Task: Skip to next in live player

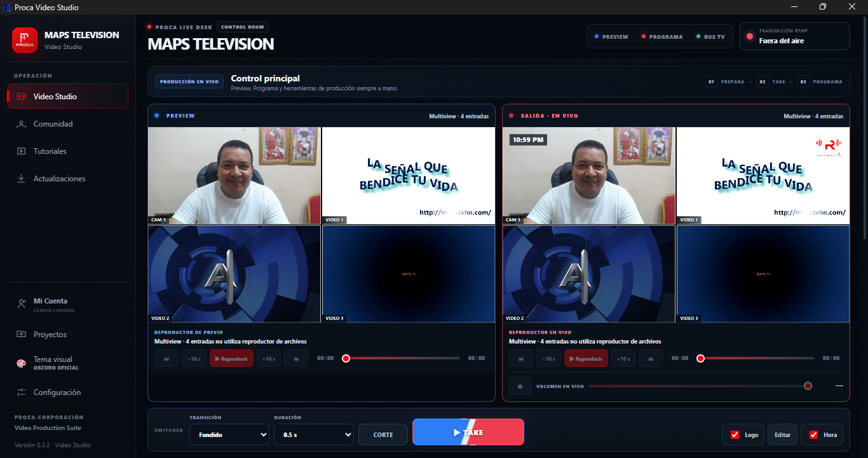Action: 651,358
